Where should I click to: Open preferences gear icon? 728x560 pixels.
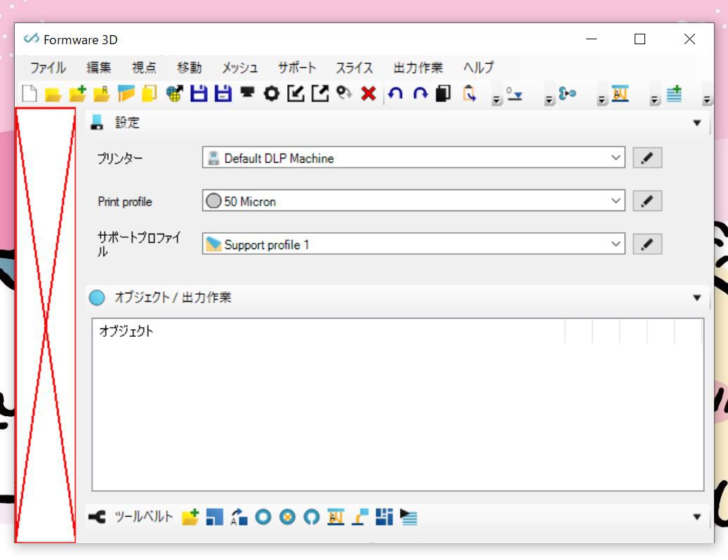tap(272, 94)
